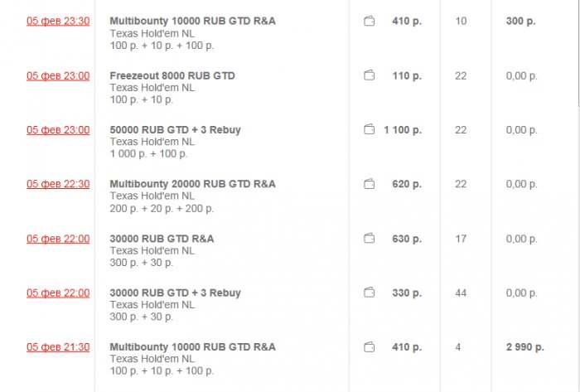Open the 23:00 date link for Freezeout 8000
Screen dimensions: 580x392
58,76
